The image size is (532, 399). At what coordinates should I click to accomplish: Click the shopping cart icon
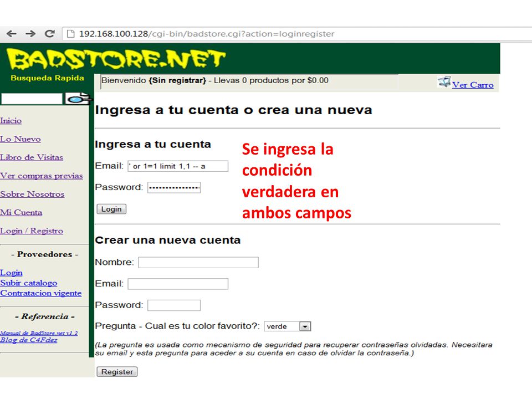444,82
